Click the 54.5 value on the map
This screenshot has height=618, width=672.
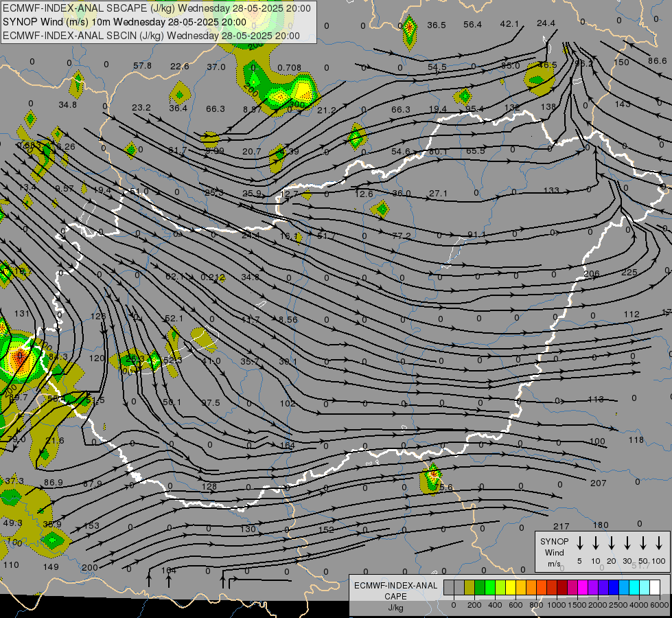[x=437, y=67]
